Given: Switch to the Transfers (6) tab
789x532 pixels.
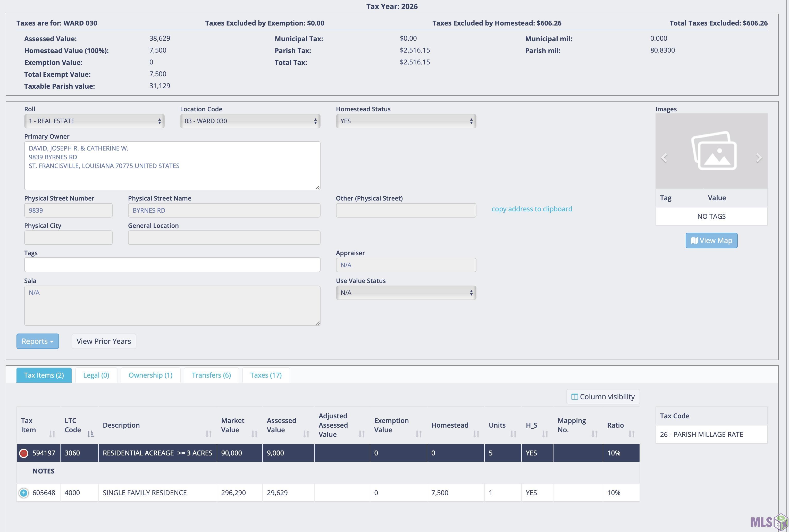Looking at the screenshot, I should pyautogui.click(x=211, y=375).
